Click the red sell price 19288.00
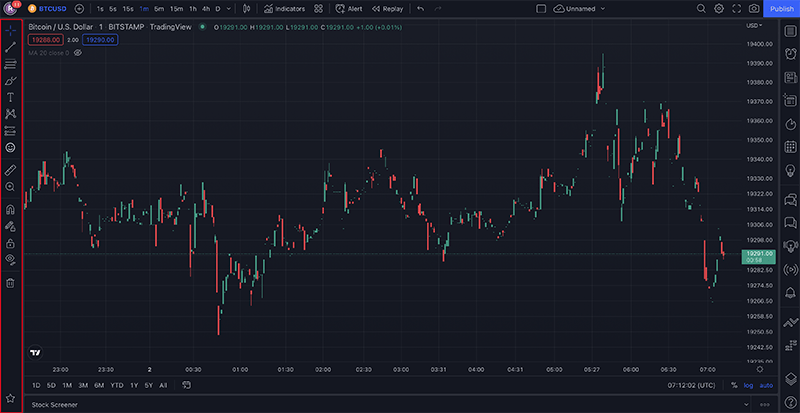The height and width of the screenshot is (413, 800). point(46,40)
